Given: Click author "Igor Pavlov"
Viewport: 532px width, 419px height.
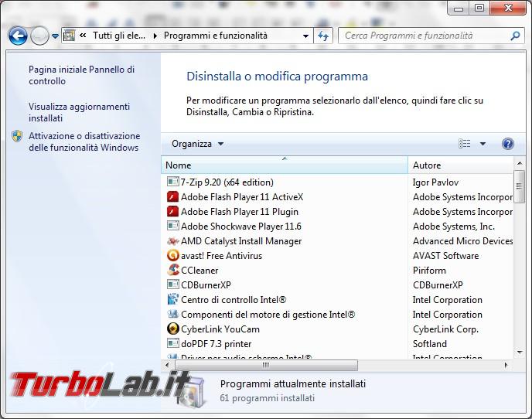Looking at the screenshot, I should 435,182.
